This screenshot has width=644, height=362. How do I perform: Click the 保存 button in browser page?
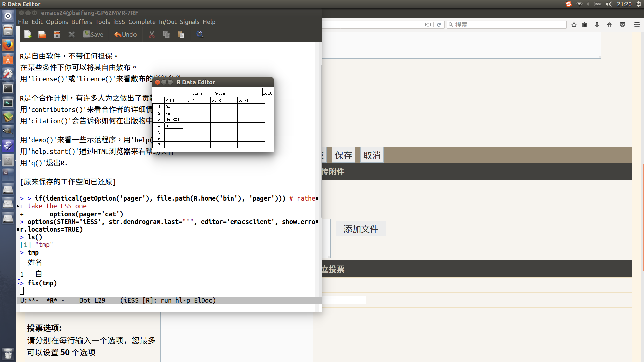coord(343,155)
